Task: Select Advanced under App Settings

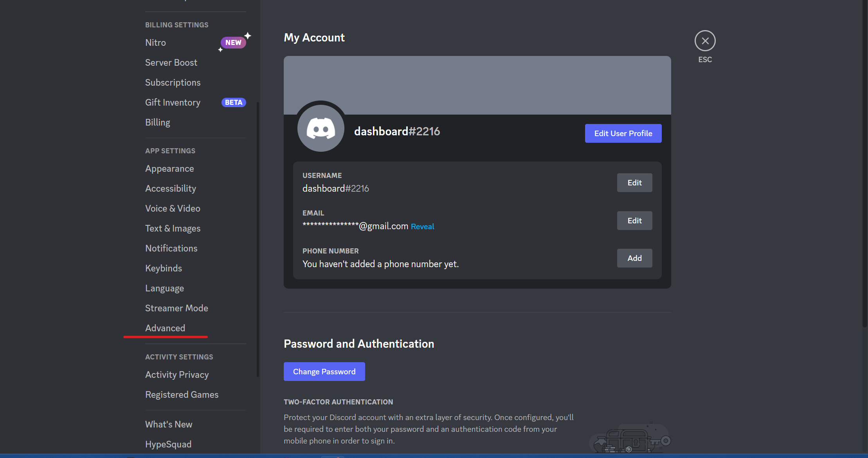Action: tap(165, 328)
